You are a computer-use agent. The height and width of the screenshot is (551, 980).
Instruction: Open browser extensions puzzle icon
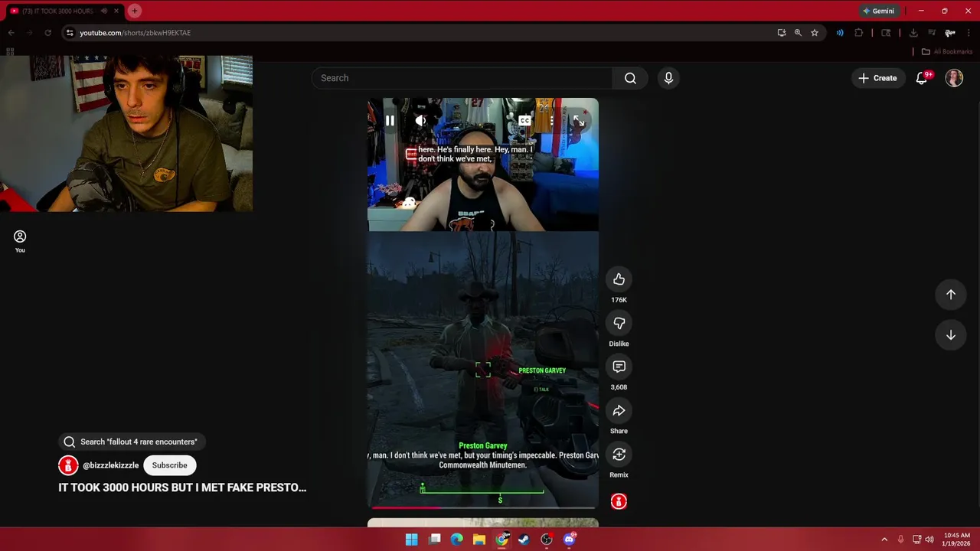858,33
